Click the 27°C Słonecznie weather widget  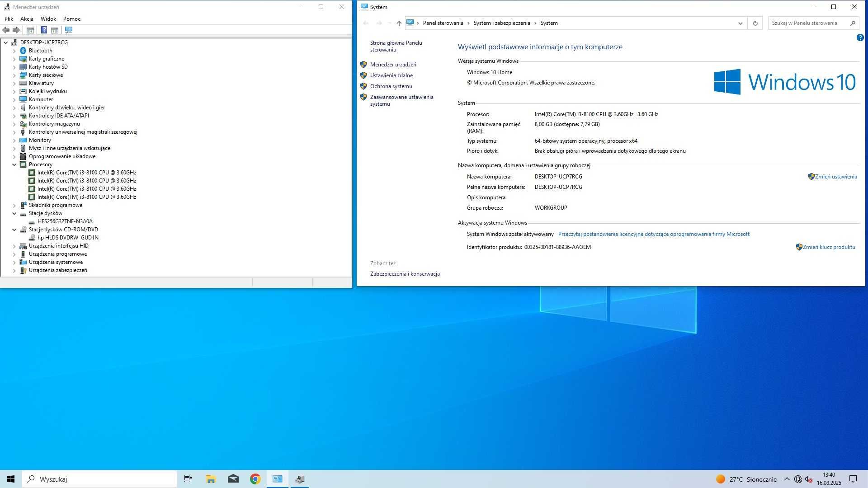tap(746, 479)
